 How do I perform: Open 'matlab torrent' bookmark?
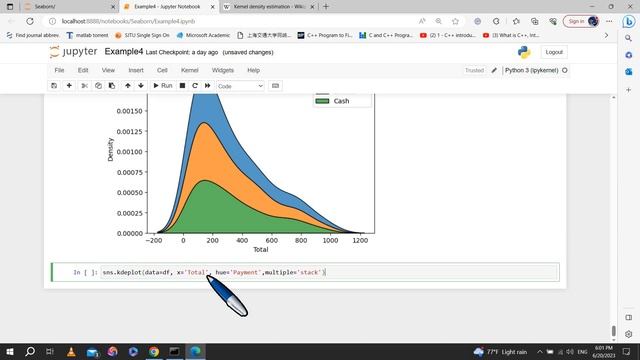[87, 36]
